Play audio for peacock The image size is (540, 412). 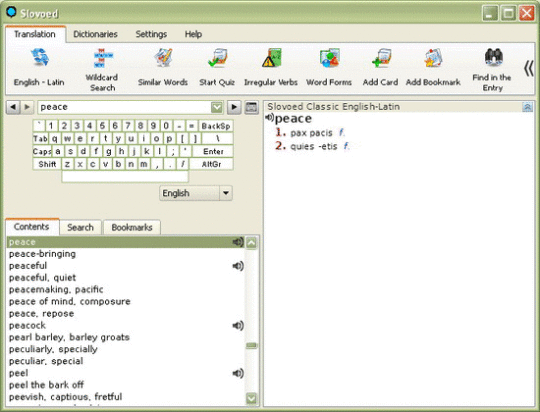pos(238,325)
